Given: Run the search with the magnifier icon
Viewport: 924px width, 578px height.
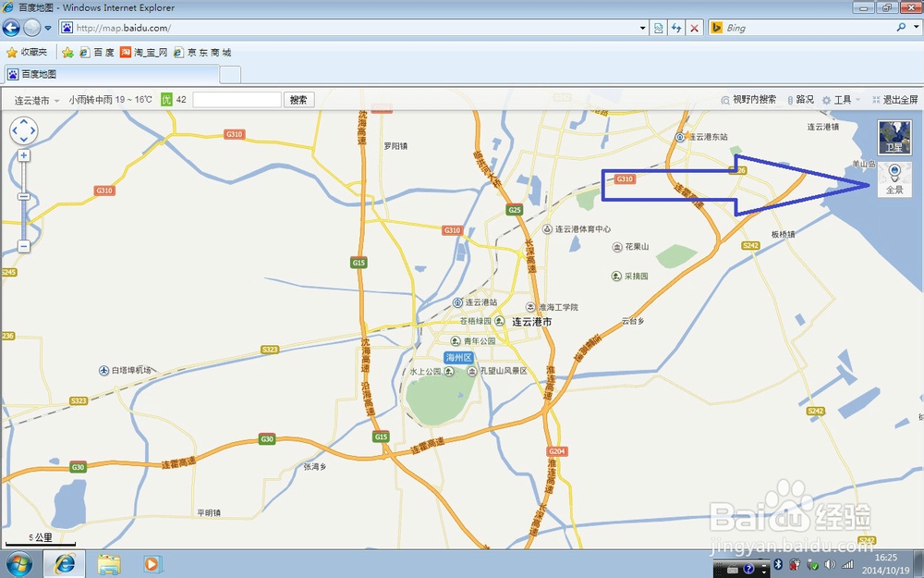Looking at the screenshot, I should [901, 27].
